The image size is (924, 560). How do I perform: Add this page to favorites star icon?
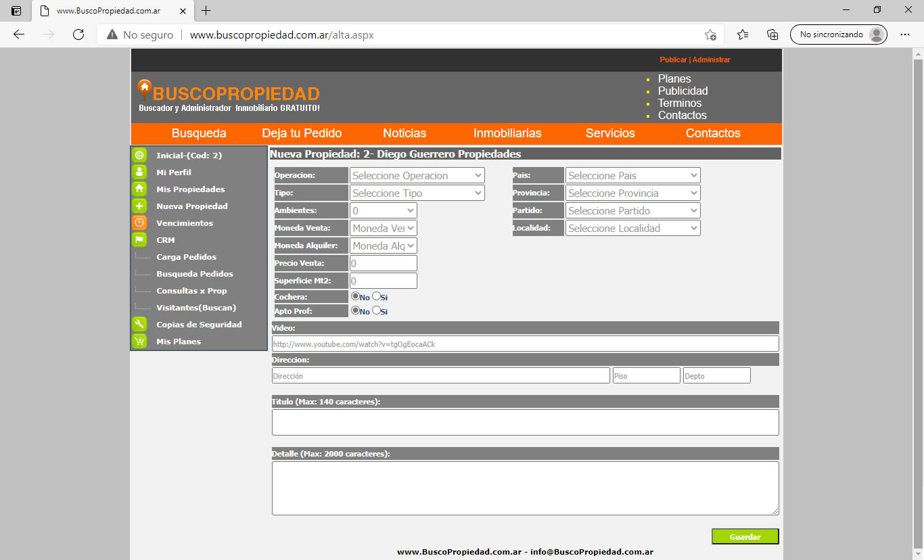[710, 34]
